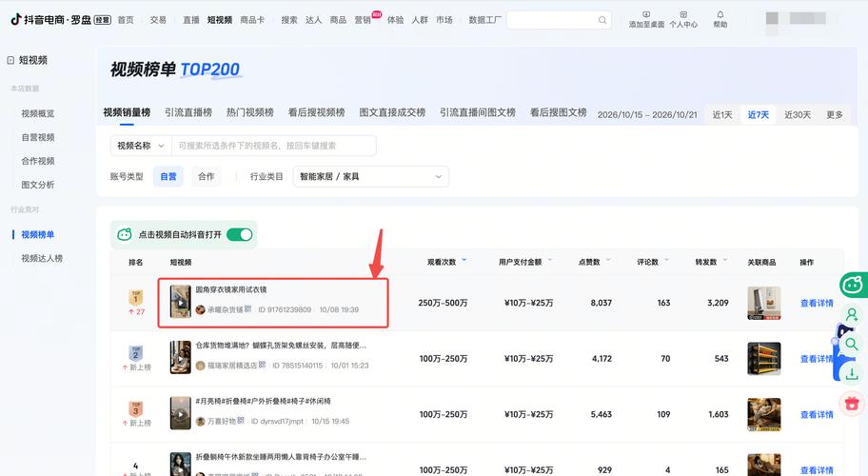Click the video name search input field
The image size is (868, 476).
pos(274,146)
